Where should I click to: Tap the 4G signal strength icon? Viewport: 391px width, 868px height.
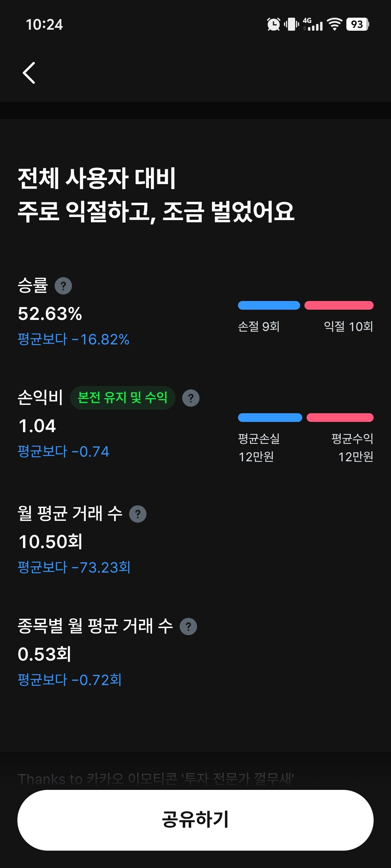pyautogui.click(x=313, y=24)
